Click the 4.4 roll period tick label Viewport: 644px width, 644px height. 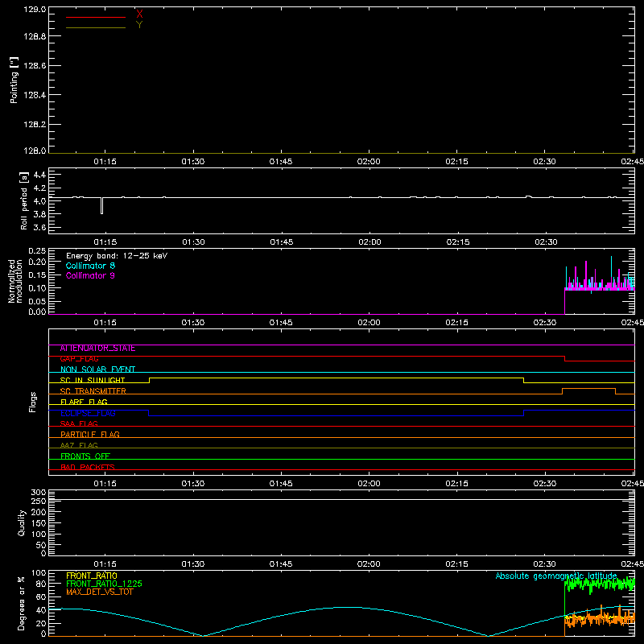tap(39, 175)
